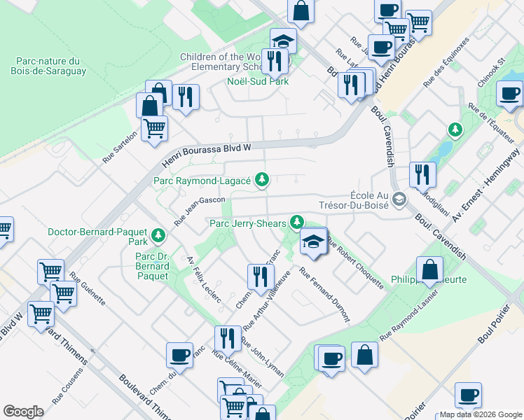
Task: Click the shopping bag pin below Rue Raymond-Lasnier
Action: tap(364, 355)
